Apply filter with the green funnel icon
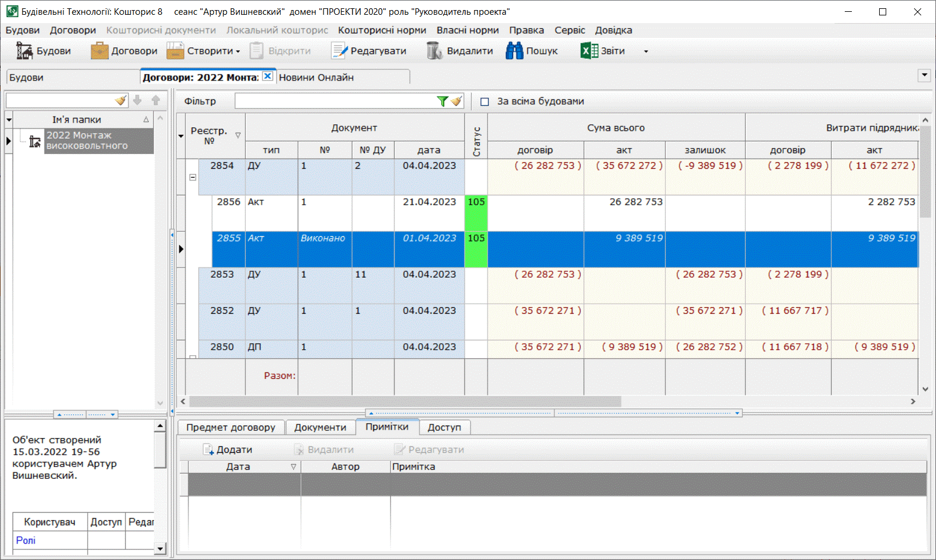 tap(442, 101)
